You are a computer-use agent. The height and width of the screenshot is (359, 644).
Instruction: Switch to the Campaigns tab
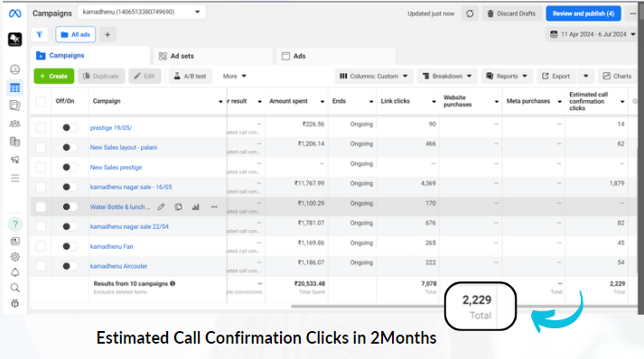pyautogui.click(x=90, y=55)
